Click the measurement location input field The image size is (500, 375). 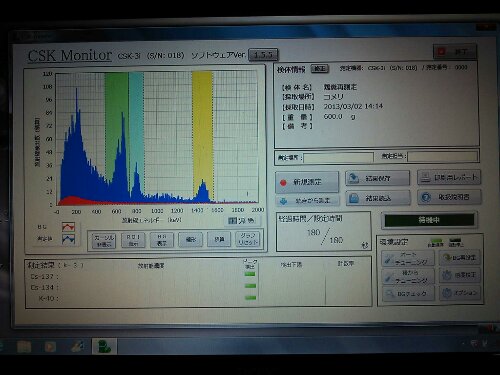pos(338,157)
